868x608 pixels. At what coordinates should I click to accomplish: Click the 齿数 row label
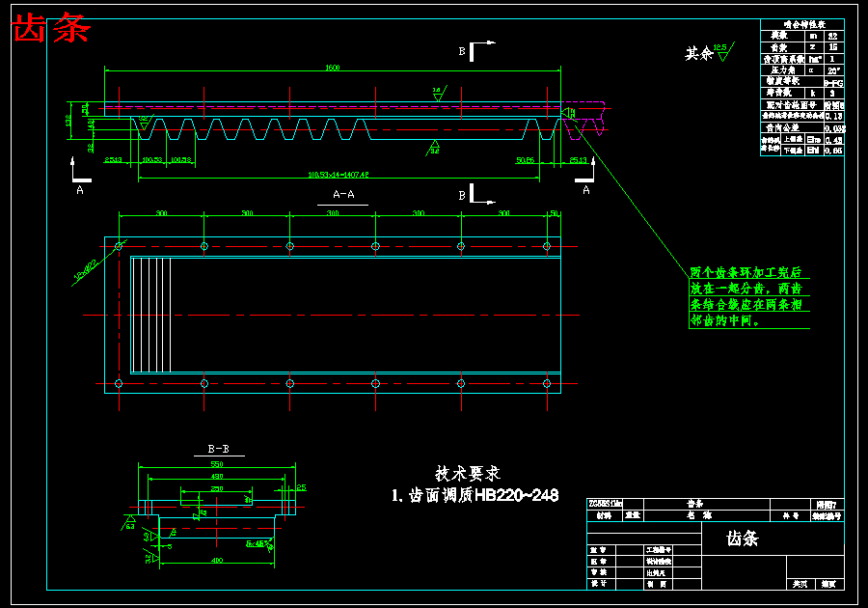pyautogui.click(x=779, y=47)
